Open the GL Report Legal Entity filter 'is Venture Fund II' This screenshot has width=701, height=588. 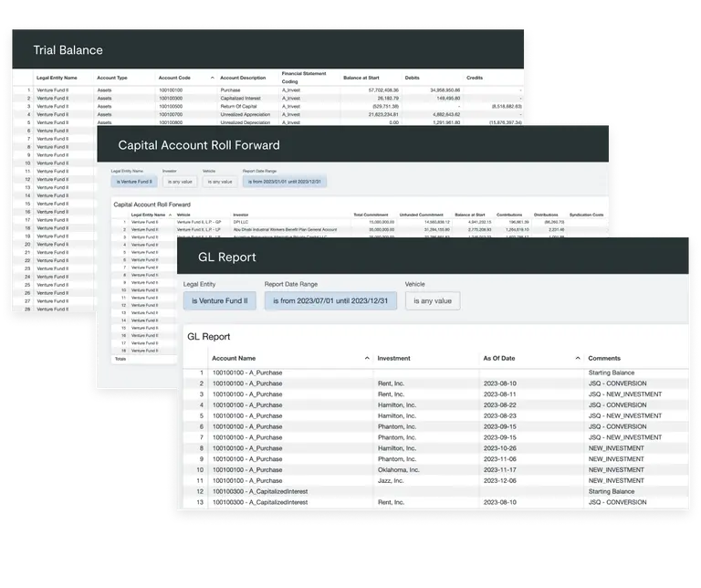(219, 300)
